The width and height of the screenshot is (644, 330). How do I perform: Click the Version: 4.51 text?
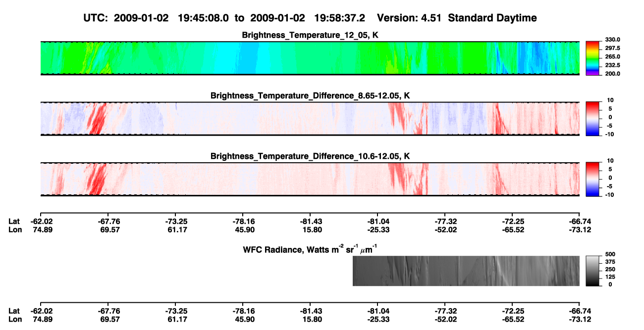pyautogui.click(x=409, y=18)
